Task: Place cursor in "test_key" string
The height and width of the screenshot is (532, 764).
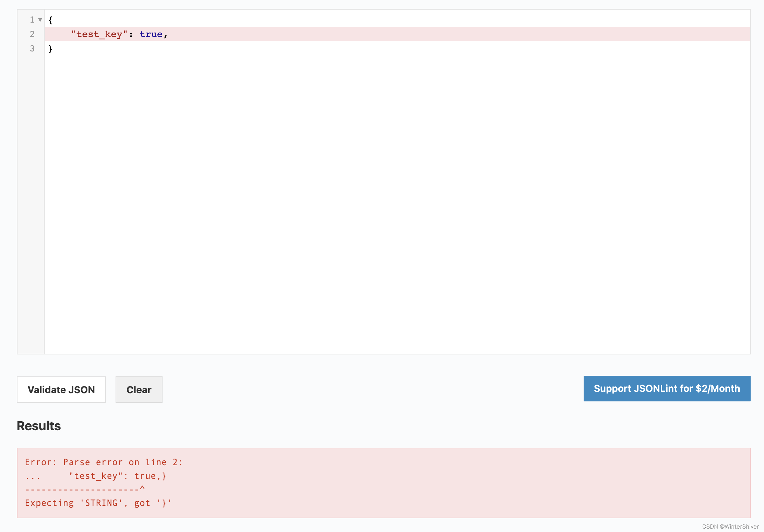Action: (x=99, y=34)
